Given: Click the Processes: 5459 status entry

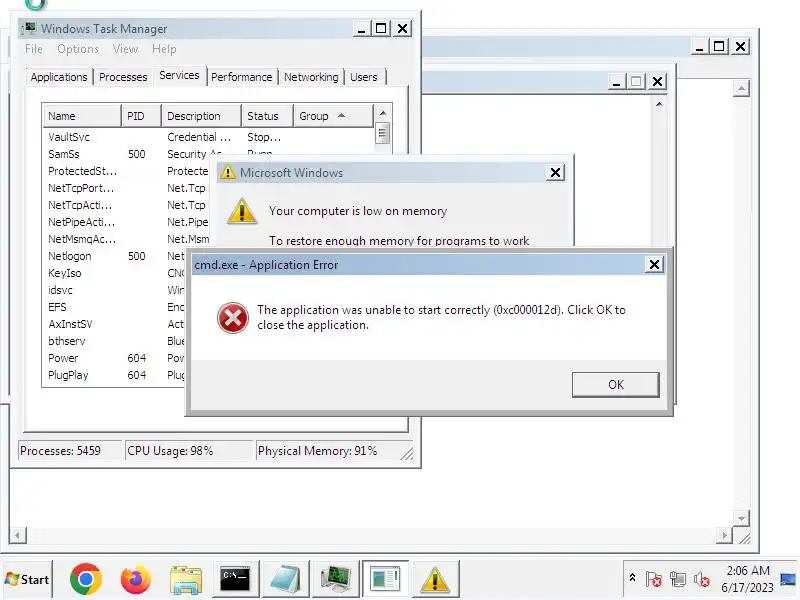Looking at the screenshot, I should [70, 451].
